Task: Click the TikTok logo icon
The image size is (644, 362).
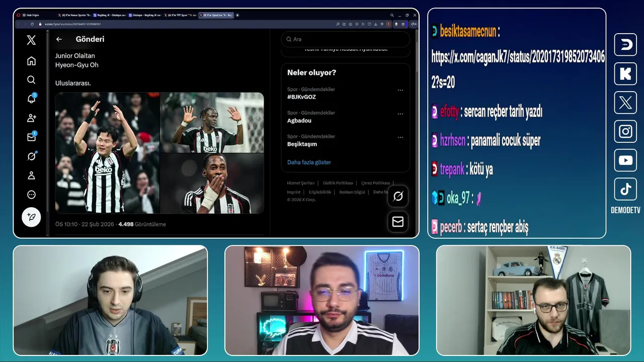Action: point(625,189)
